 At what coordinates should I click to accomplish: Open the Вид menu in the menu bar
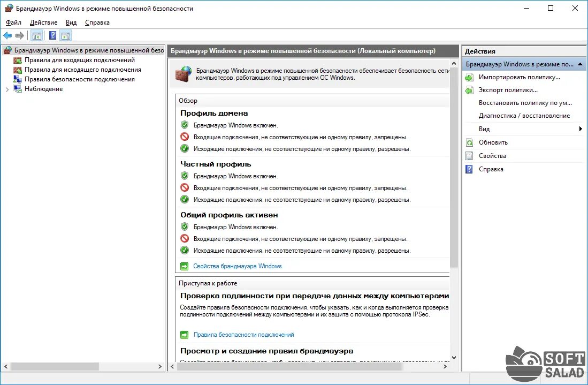71,22
